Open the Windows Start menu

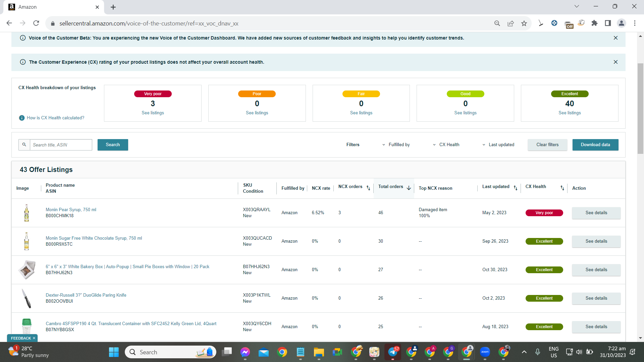(114, 352)
